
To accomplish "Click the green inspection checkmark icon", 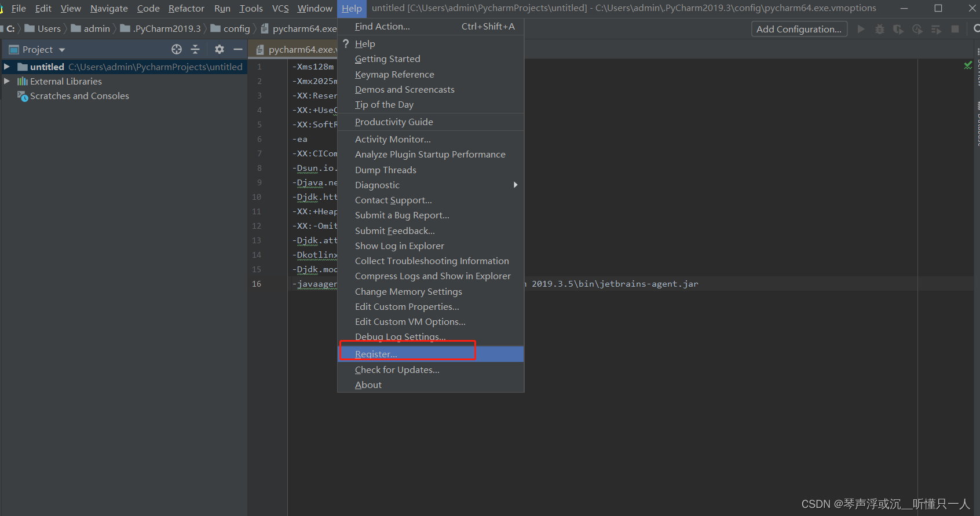I will tap(968, 65).
